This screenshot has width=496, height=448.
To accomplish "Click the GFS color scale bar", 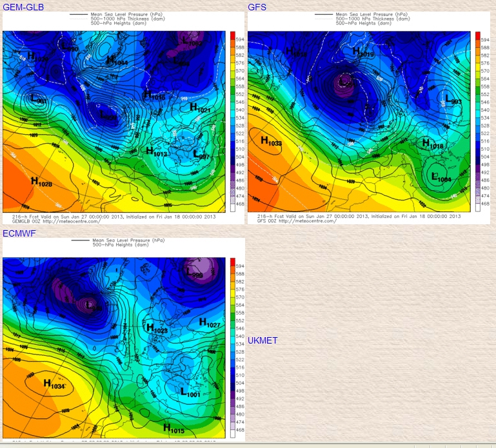I will click(x=478, y=122).
